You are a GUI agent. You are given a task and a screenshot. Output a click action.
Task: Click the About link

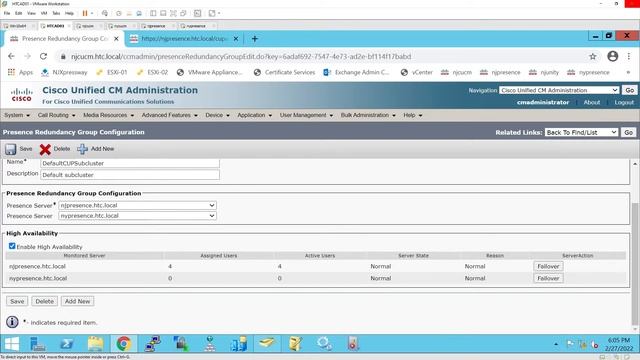[591, 102]
